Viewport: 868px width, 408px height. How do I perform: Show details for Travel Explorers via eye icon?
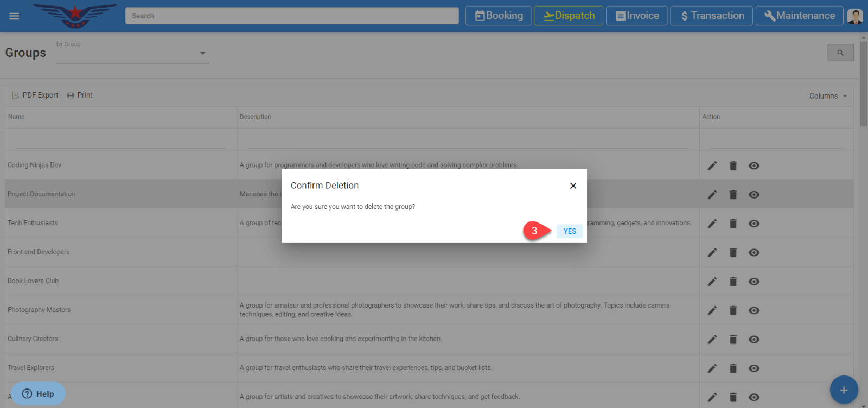[754, 368]
